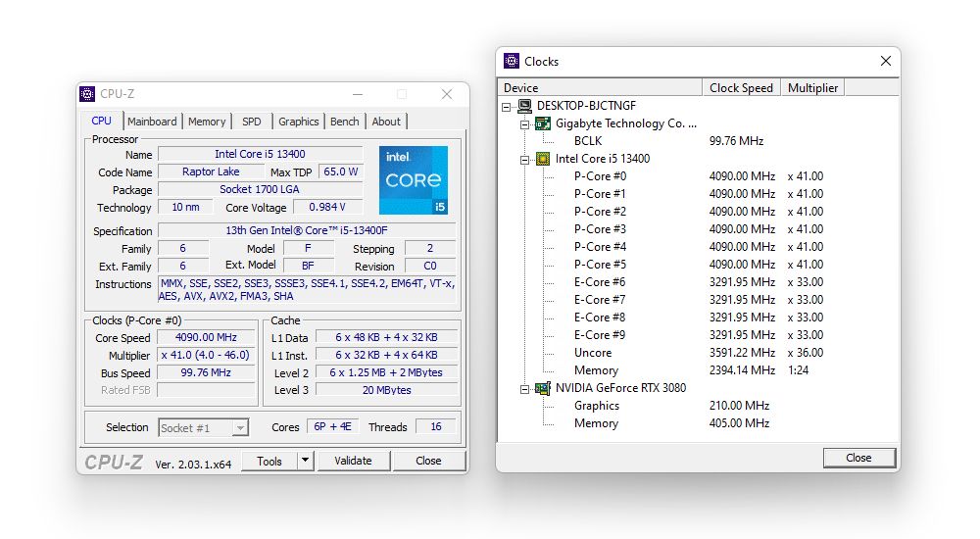
Task: Select the Intel Core i5 13400 chip icon
Action: coord(543,159)
